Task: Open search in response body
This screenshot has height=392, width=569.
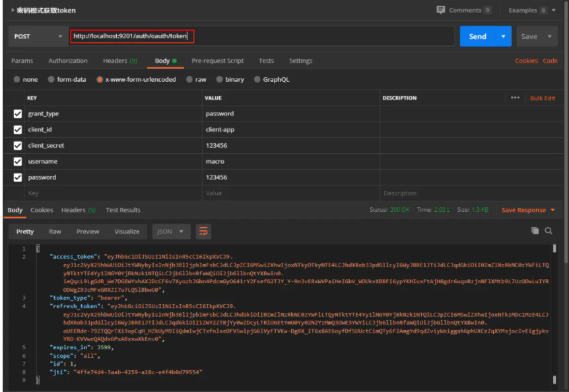Action: point(549,230)
